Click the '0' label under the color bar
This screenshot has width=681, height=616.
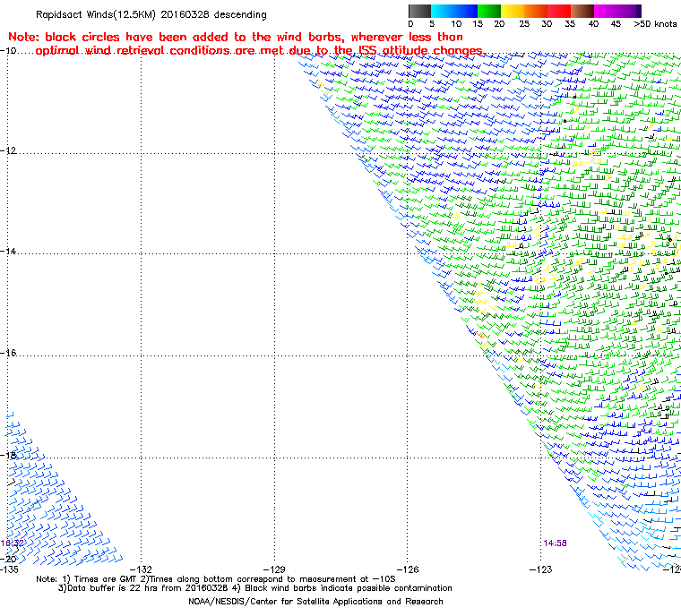pos(411,24)
